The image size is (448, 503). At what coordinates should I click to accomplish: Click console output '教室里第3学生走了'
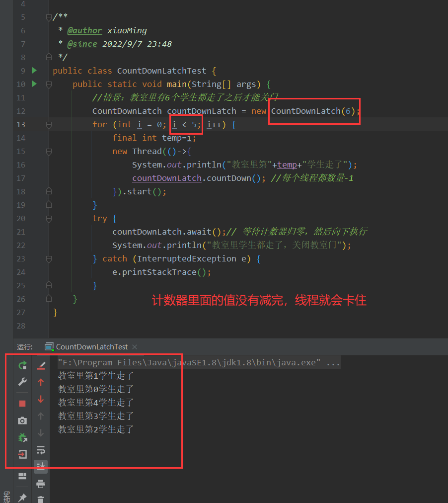pyautogui.click(x=95, y=416)
